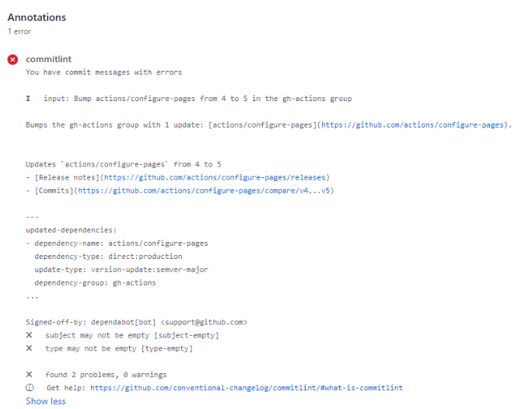Open the actions/configure-pages repository link
The width and height of the screenshot is (532, 409).
(412, 125)
